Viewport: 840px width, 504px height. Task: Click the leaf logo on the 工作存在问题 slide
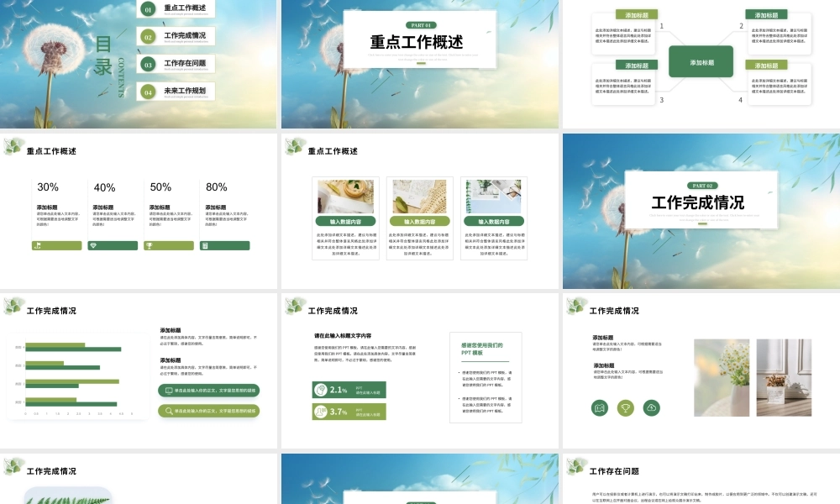(577, 466)
